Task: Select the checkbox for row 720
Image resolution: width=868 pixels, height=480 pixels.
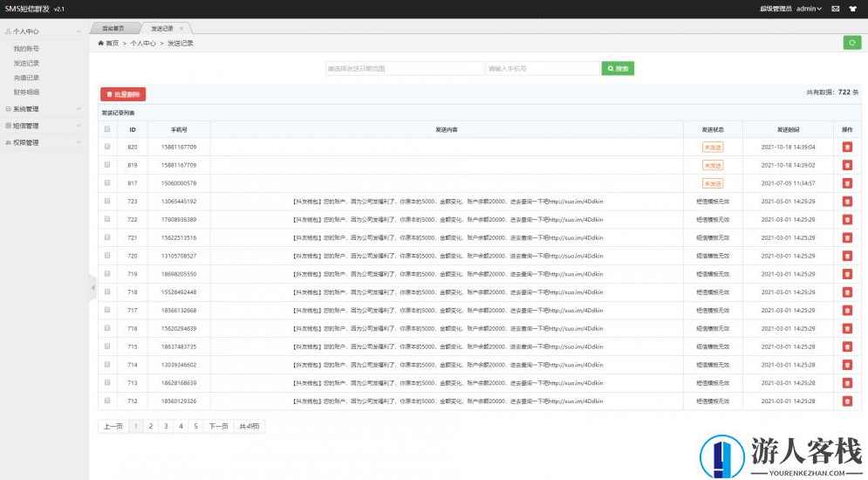Action: [107, 256]
